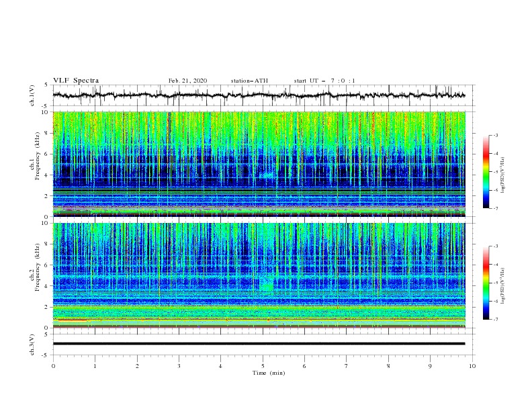Click time axis tick label "2"

pos(137,366)
